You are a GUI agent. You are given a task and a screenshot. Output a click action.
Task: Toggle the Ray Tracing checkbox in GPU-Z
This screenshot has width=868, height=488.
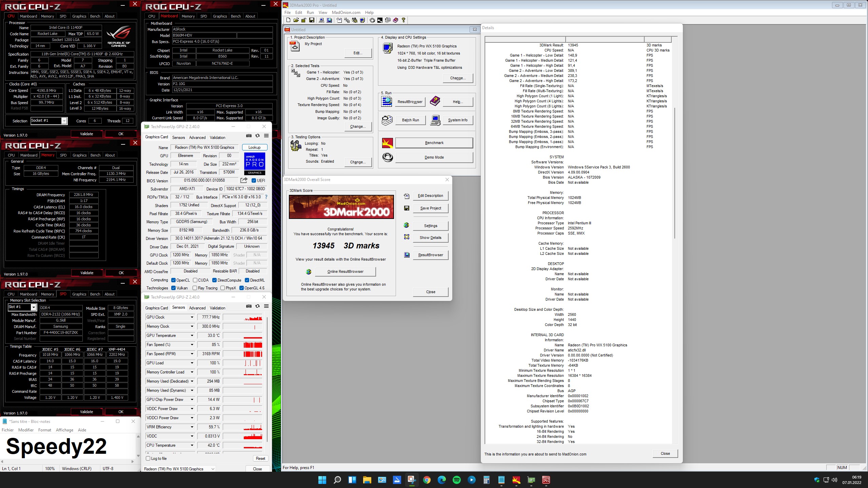pos(195,288)
